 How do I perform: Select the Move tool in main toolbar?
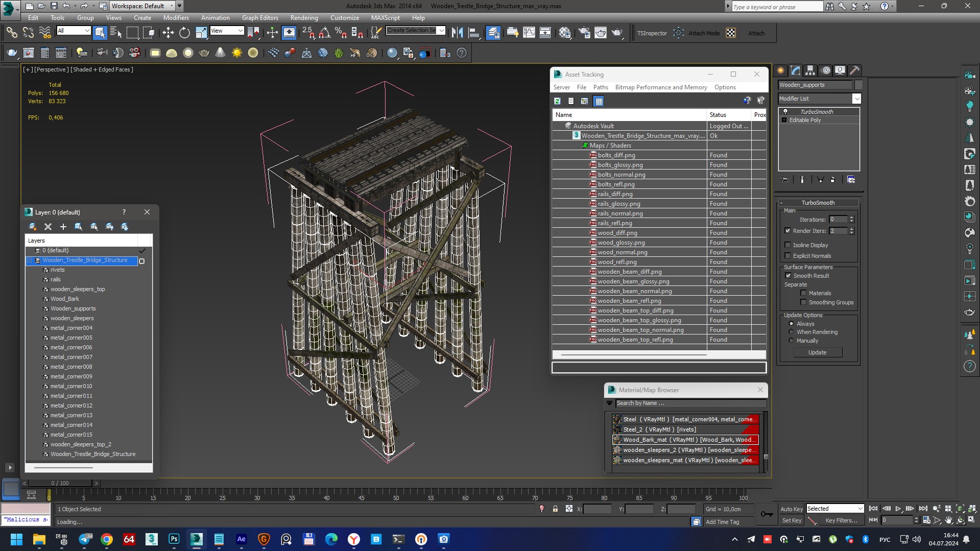(168, 33)
